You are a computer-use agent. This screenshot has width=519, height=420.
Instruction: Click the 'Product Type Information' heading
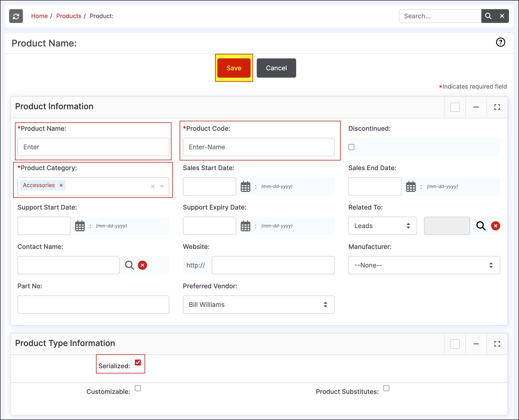pyautogui.click(x=65, y=343)
